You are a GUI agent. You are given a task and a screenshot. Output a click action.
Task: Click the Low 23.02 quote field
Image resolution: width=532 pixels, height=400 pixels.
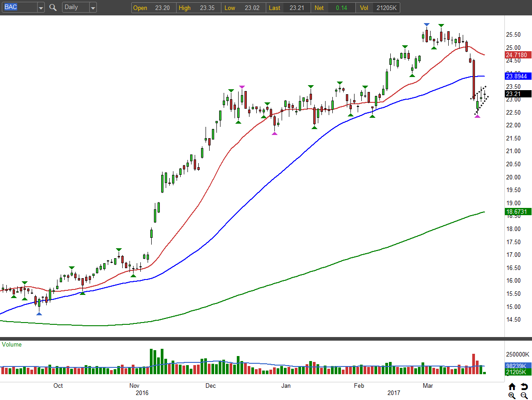[243, 8]
